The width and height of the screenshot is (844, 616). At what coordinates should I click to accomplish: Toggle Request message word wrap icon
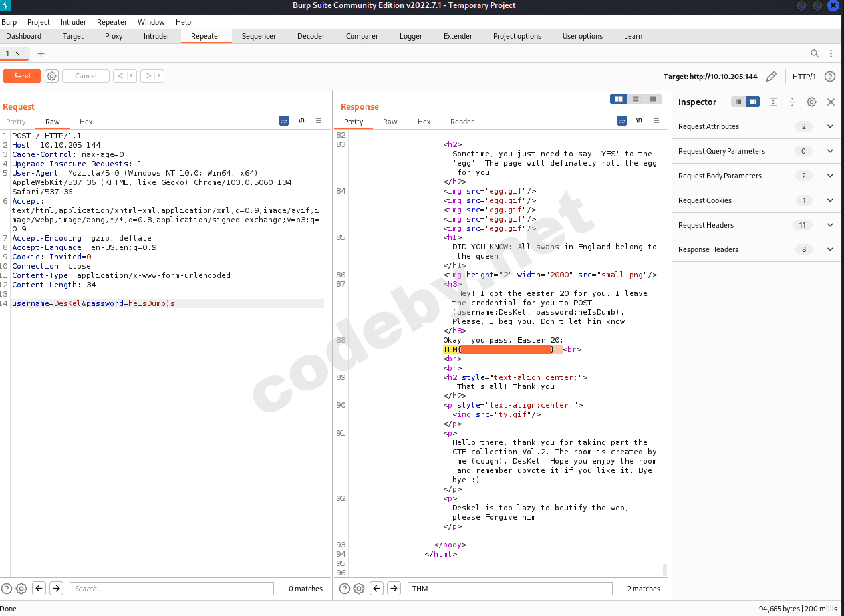point(284,121)
